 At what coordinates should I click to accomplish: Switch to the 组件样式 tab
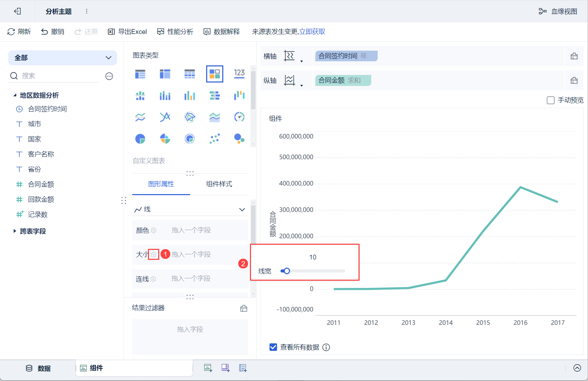(219, 184)
